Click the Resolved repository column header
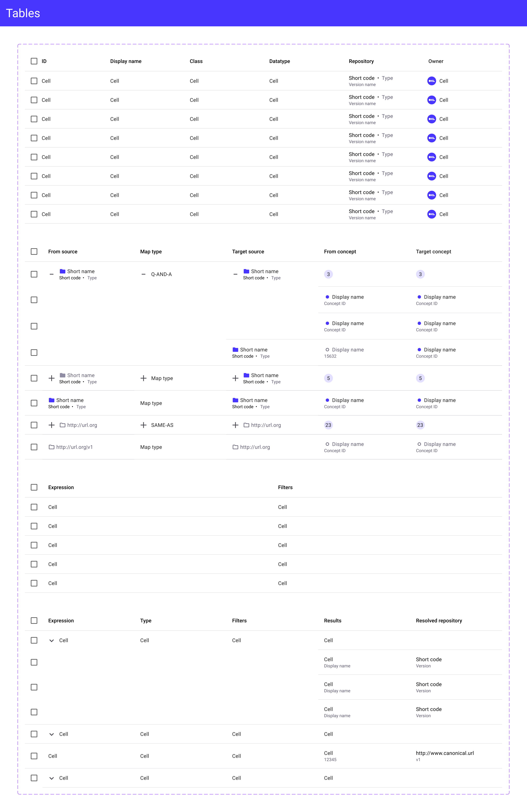This screenshot has width=527, height=812. tap(439, 621)
